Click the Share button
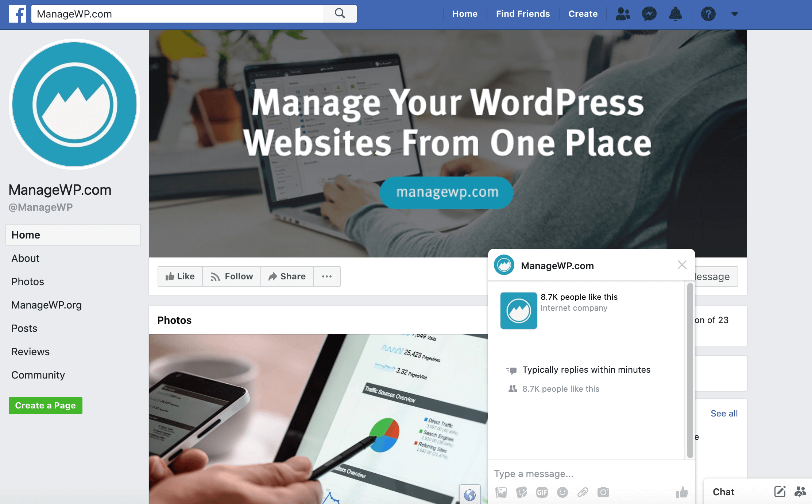 287,276
